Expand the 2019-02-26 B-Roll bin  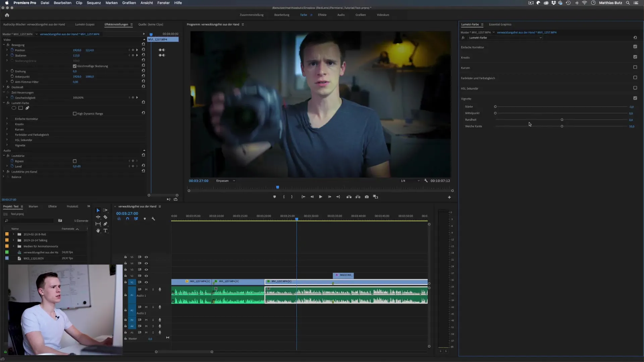pyautogui.click(x=13, y=234)
